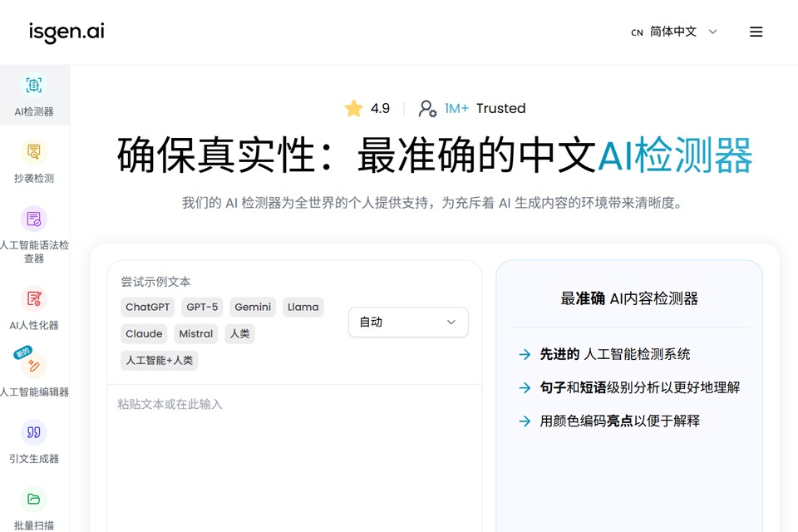Click the 用颜色编码亮点以便于解释 text

point(620,421)
